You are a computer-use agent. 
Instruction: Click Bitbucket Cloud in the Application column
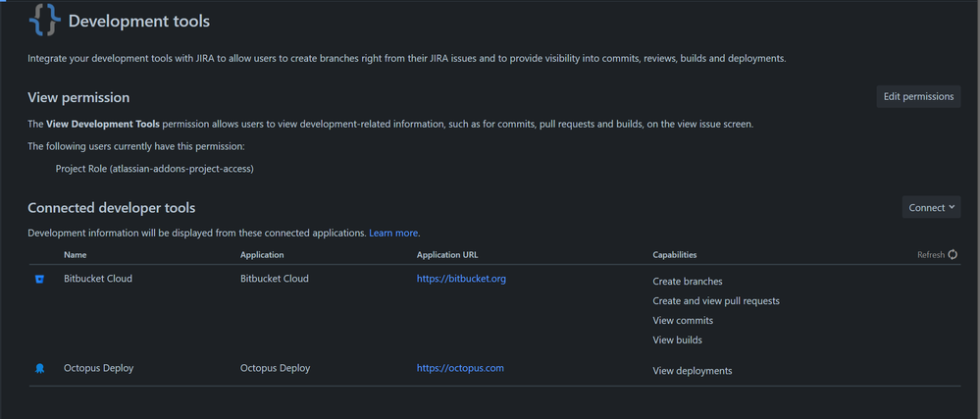click(x=275, y=279)
